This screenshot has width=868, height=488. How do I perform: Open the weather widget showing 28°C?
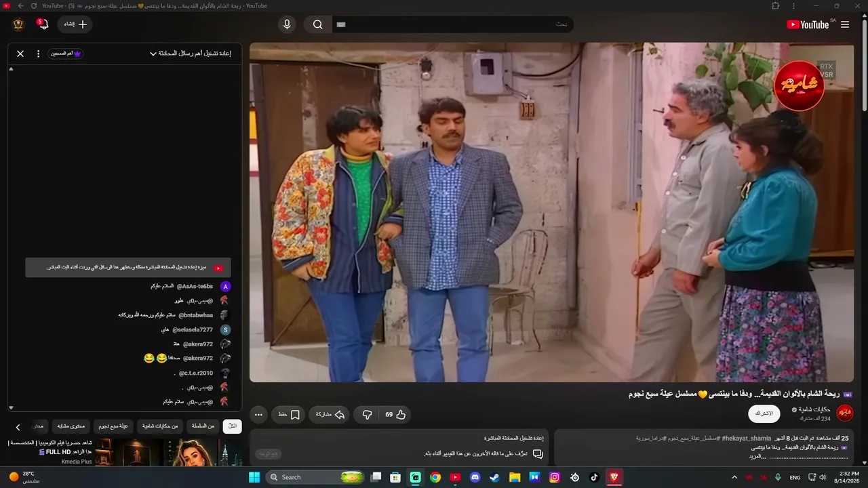24,477
